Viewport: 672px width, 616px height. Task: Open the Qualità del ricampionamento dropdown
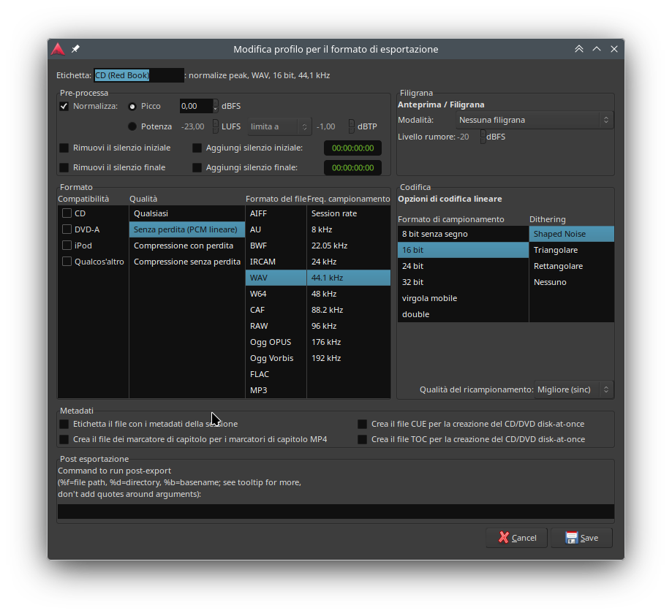point(574,390)
